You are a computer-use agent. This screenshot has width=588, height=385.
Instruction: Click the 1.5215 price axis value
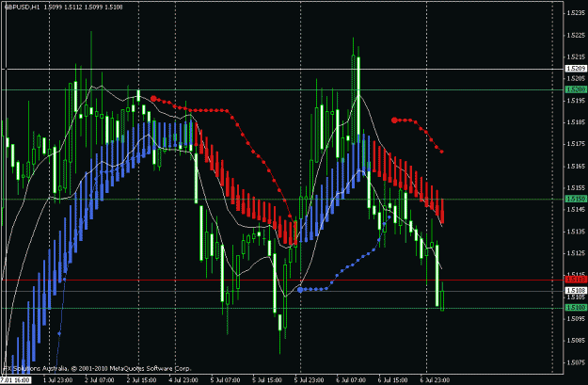pos(577,56)
